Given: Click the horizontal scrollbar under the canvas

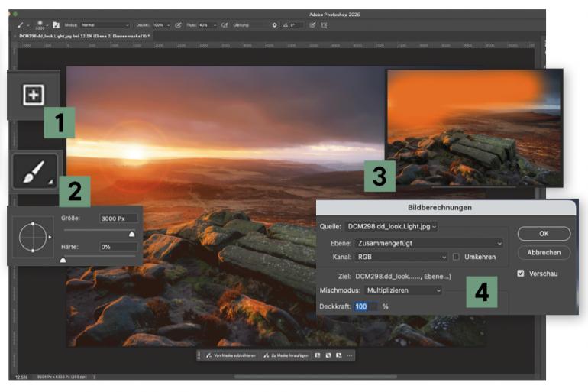Looking at the screenshot, I should (315, 376).
